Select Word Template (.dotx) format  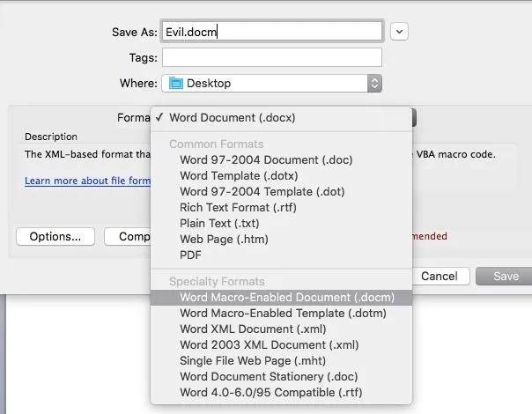click(281, 176)
